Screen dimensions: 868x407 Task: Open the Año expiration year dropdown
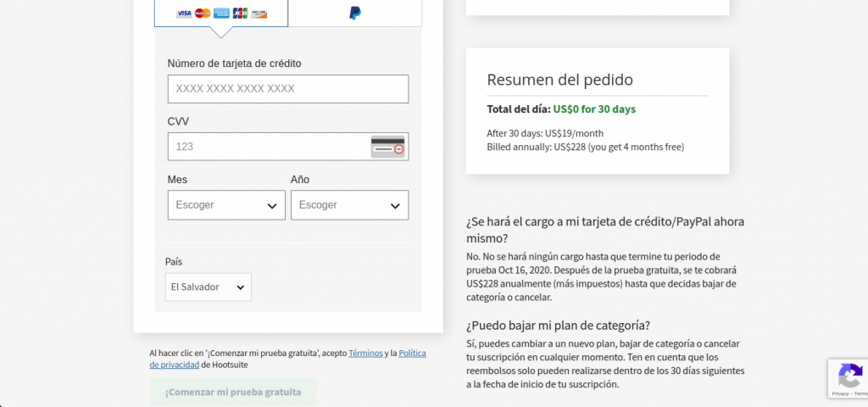tap(349, 205)
